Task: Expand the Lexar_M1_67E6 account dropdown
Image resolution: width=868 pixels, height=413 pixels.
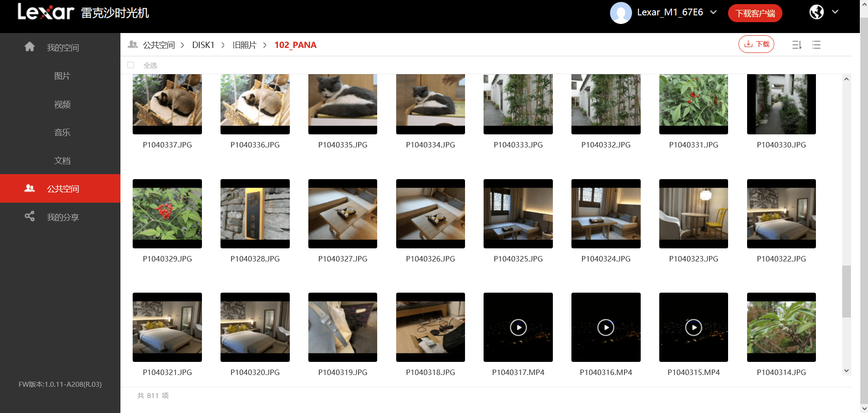Action: (714, 12)
